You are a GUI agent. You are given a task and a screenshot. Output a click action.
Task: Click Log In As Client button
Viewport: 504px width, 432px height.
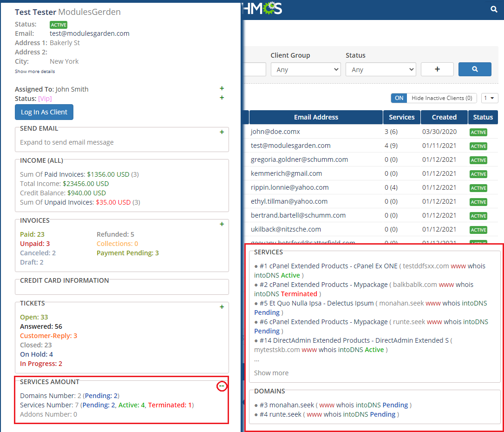click(x=44, y=112)
